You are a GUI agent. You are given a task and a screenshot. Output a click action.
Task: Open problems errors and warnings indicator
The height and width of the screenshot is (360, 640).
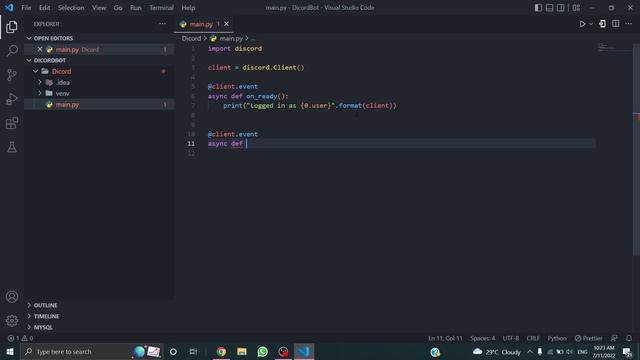(20, 338)
